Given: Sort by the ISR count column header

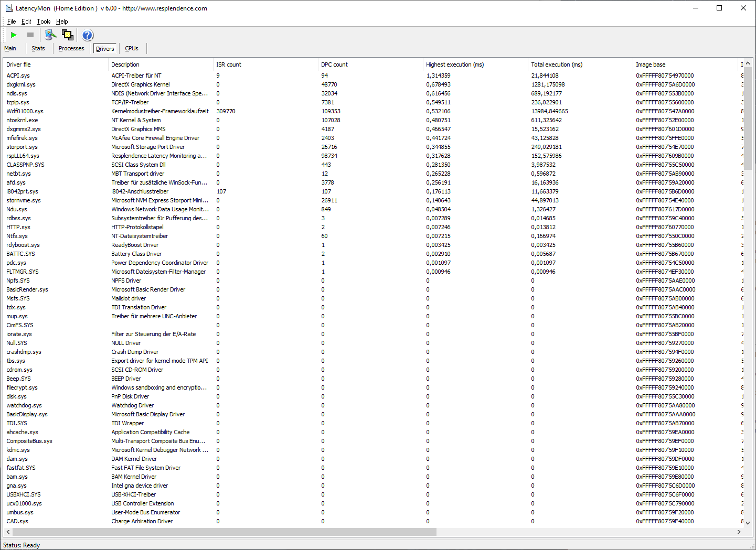Looking at the screenshot, I should tap(265, 64).
